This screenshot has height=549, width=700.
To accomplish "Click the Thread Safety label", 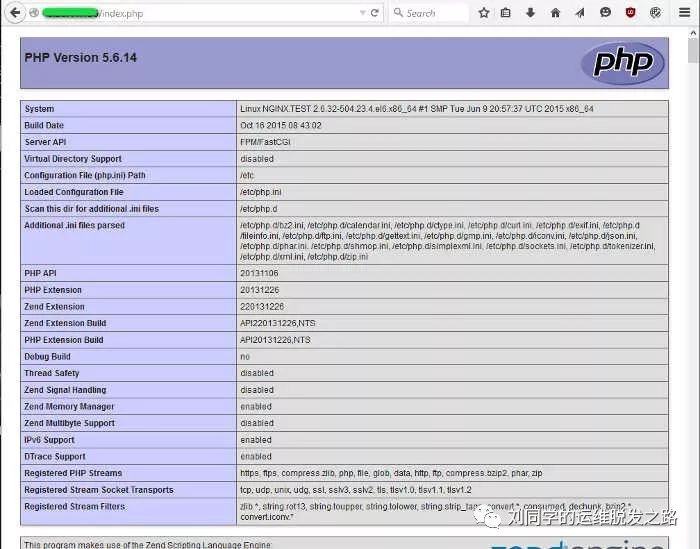I will point(52,373).
